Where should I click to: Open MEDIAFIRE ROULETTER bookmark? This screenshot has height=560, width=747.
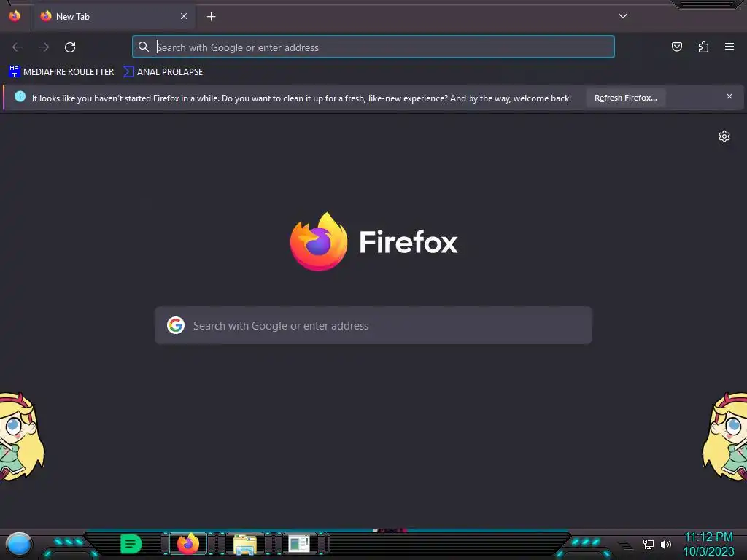[61, 72]
